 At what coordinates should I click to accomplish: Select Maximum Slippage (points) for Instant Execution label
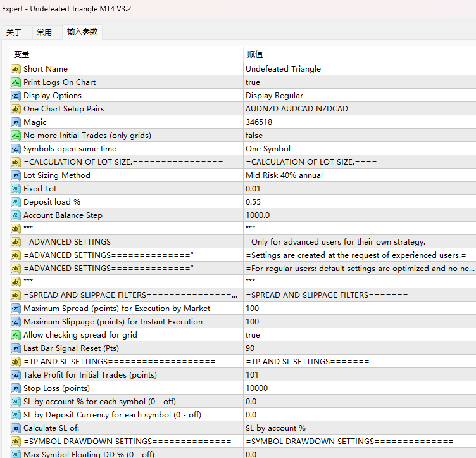[x=113, y=322]
